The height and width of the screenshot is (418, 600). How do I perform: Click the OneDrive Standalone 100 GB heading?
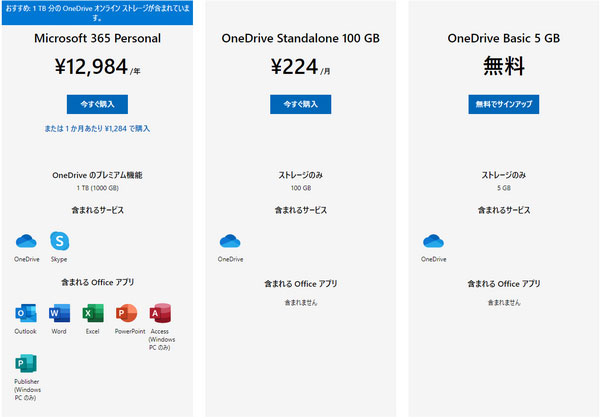click(300, 38)
